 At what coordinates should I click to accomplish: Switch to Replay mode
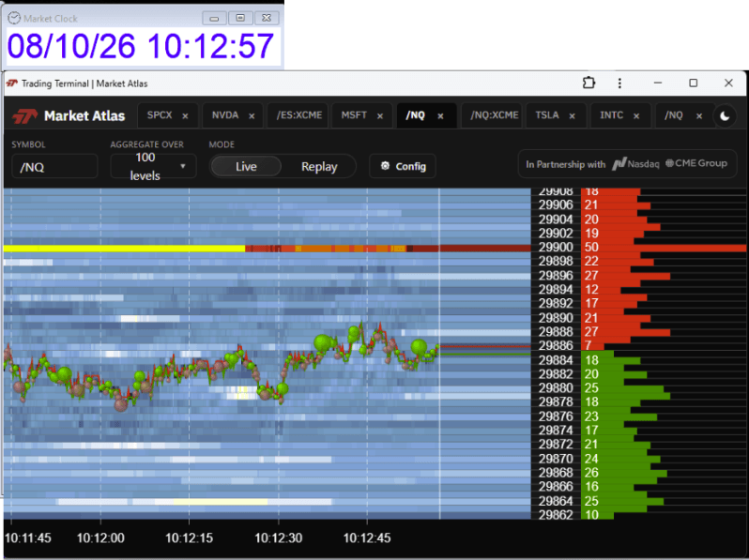(319, 167)
